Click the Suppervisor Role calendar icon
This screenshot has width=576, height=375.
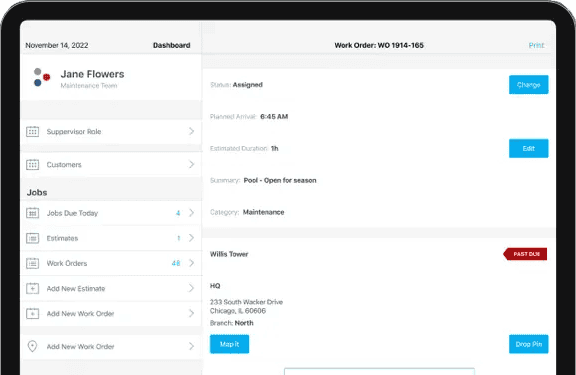(x=33, y=131)
